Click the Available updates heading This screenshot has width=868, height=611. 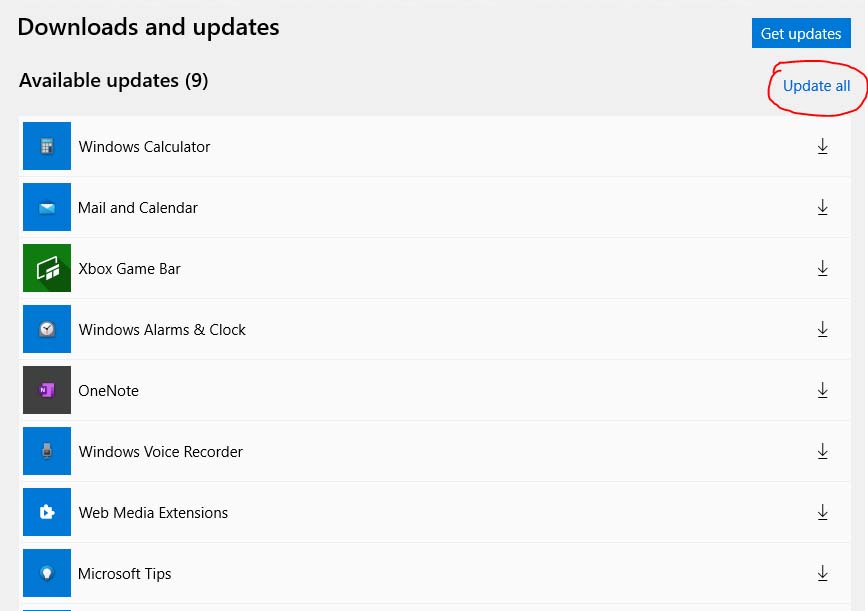[113, 80]
